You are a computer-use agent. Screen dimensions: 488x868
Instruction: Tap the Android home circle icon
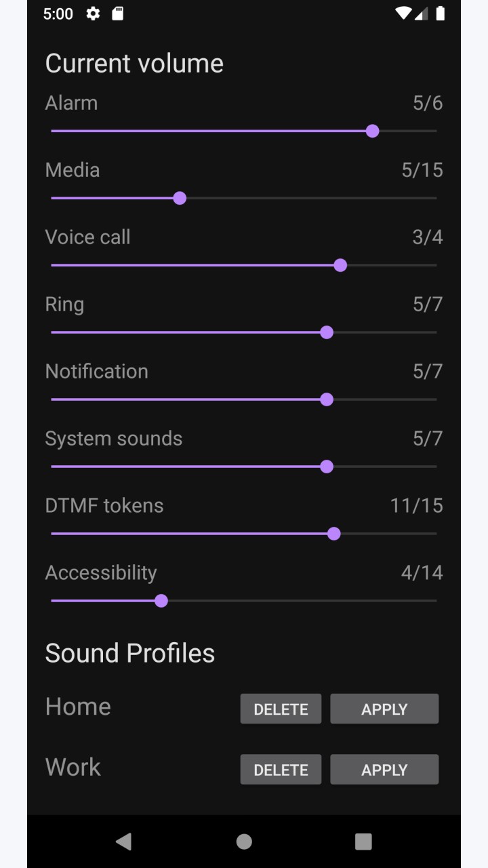[244, 842]
